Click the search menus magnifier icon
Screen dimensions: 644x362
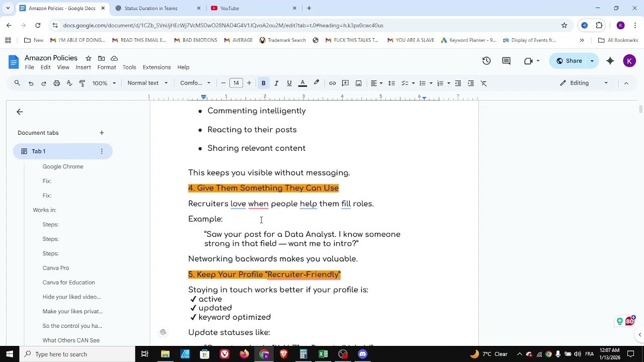click(x=17, y=83)
